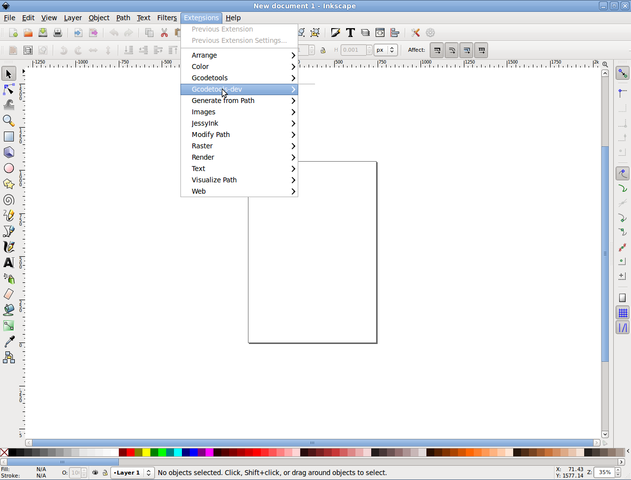
Task: Open Align and Distribute dialog icon
Action: 395,33
